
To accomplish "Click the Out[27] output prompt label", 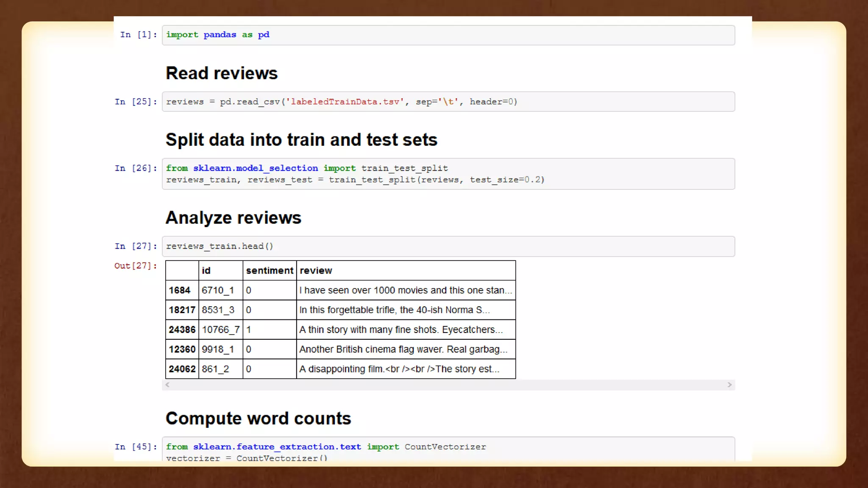I will tap(136, 266).
